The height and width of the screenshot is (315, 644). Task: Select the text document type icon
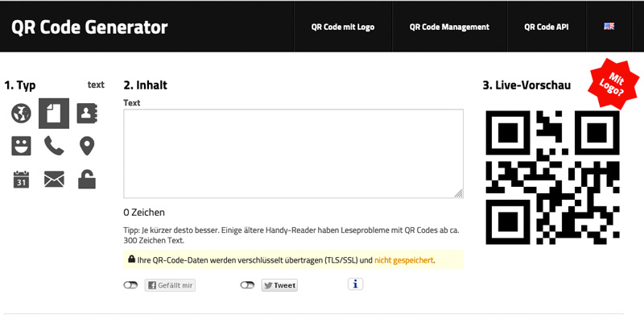[x=54, y=114]
